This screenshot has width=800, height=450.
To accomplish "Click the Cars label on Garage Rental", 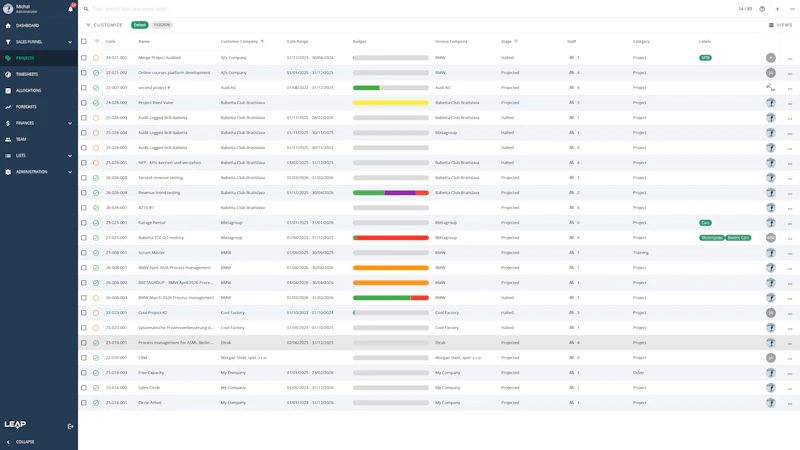I will [705, 223].
